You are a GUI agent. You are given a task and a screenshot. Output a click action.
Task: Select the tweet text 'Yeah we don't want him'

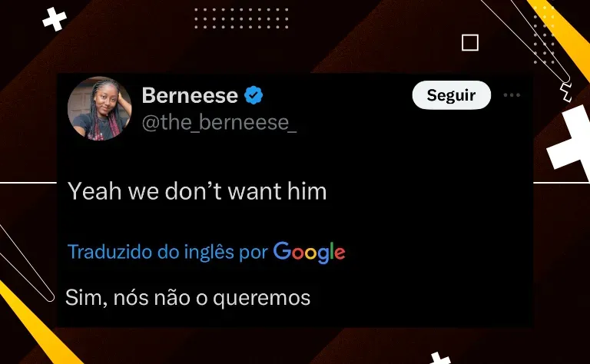(x=197, y=191)
